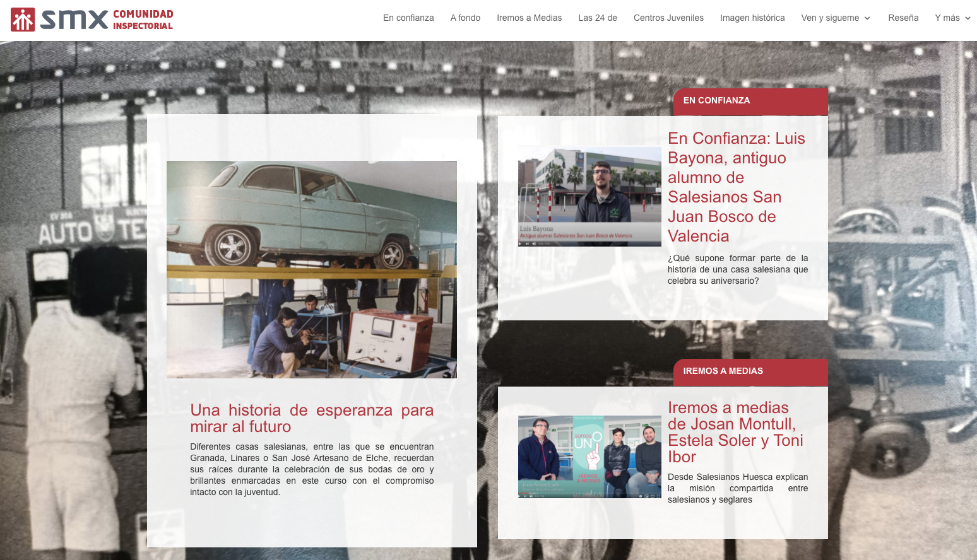The image size is (977, 560).
Task: Click the Comunidad Inspectorial logo text
Action: [143, 20]
